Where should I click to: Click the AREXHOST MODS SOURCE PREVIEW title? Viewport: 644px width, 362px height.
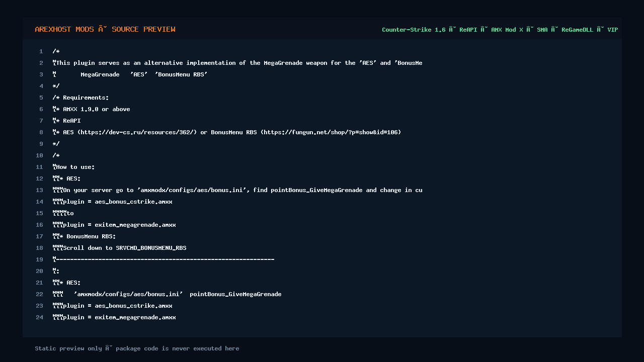point(105,29)
